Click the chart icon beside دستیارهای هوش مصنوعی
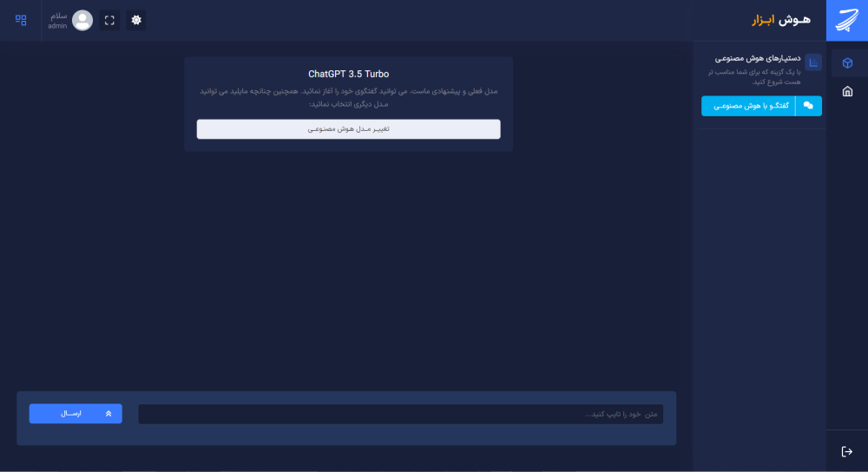 click(813, 62)
